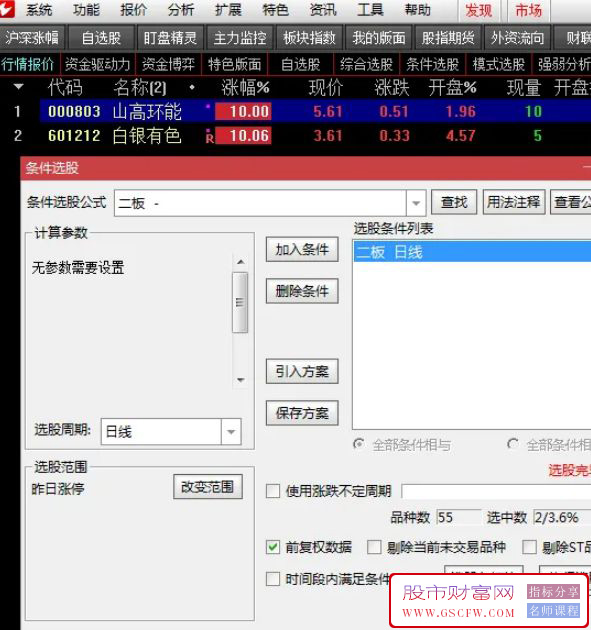This screenshot has width=591, height=630.
Task: Click the 加入条件 button
Action: click(x=302, y=250)
